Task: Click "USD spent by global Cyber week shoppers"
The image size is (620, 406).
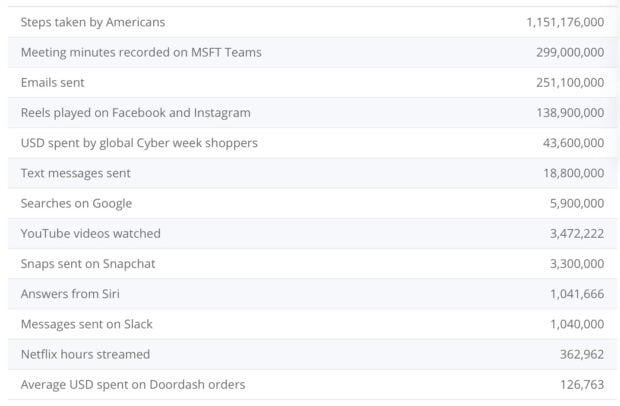Action: [x=139, y=143]
